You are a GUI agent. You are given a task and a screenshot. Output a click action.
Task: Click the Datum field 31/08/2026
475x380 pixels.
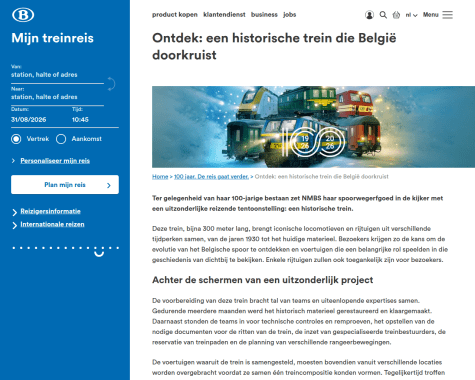[29, 120]
